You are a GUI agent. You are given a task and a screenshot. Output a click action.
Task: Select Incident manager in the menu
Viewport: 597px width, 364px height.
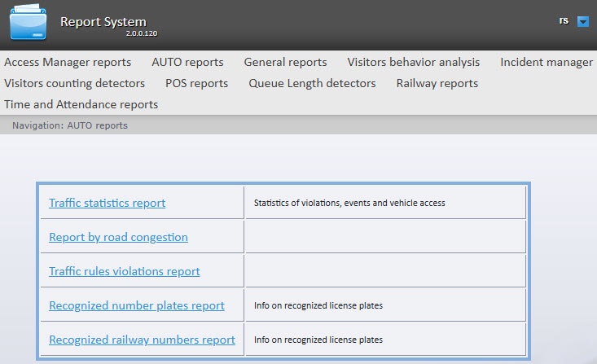[547, 62]
